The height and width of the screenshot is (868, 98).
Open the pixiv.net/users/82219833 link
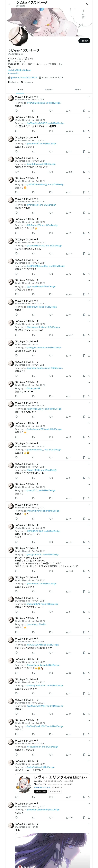click(x=24, y=78)
